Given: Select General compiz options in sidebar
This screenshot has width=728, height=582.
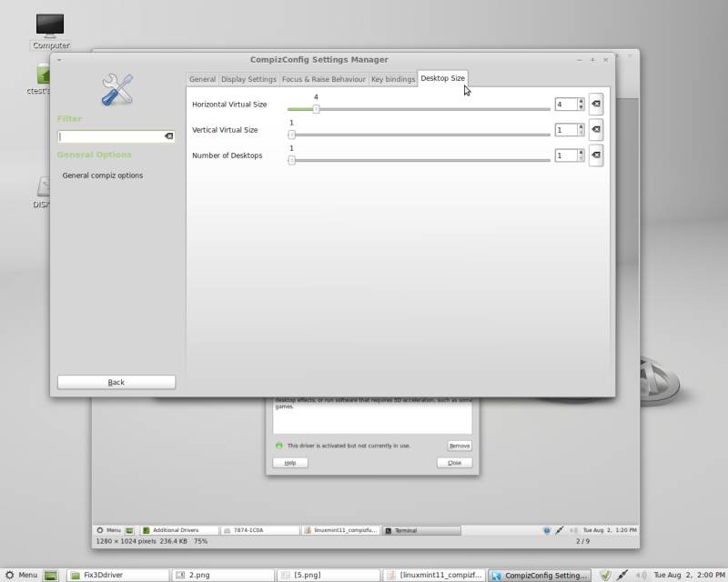Looking at the screenshot, I should coord(103,176).
